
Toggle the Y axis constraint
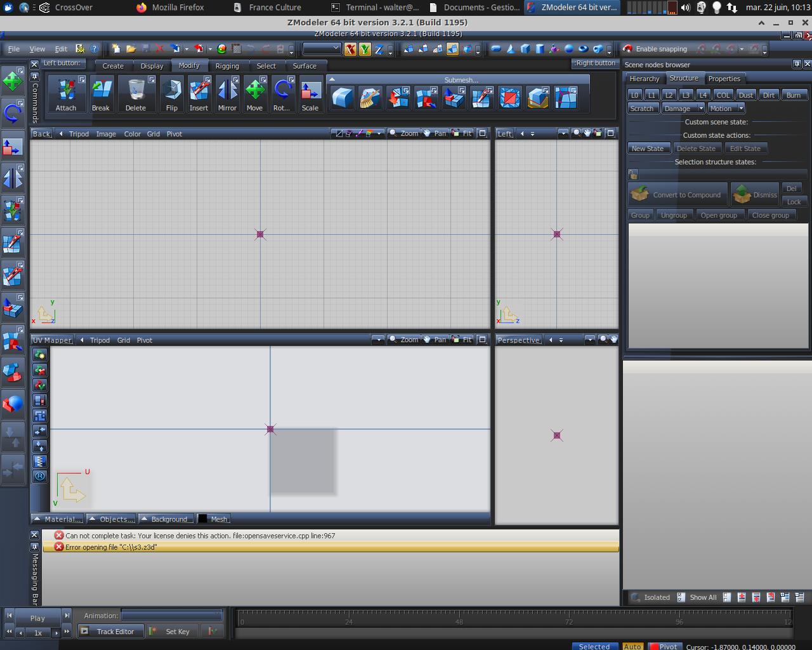coord(365,49)
